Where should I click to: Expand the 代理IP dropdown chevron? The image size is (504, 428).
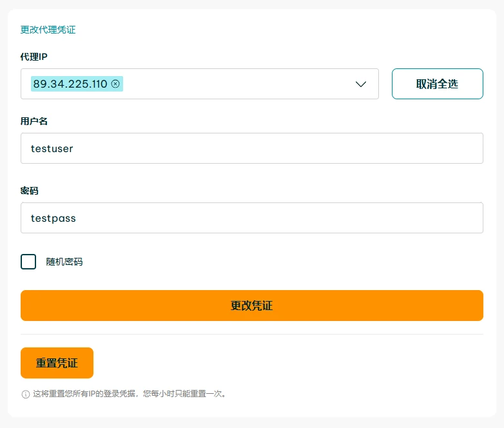click(361, 84)
